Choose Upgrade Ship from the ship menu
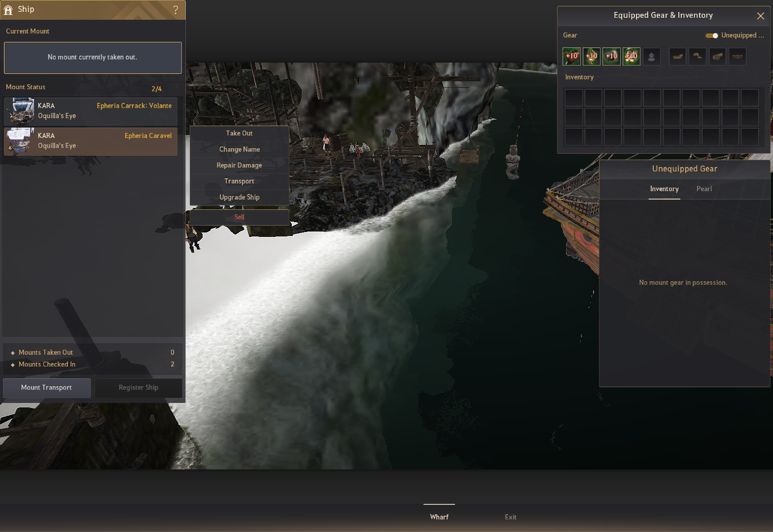The image size is (773, 532). tap(239, 197)
